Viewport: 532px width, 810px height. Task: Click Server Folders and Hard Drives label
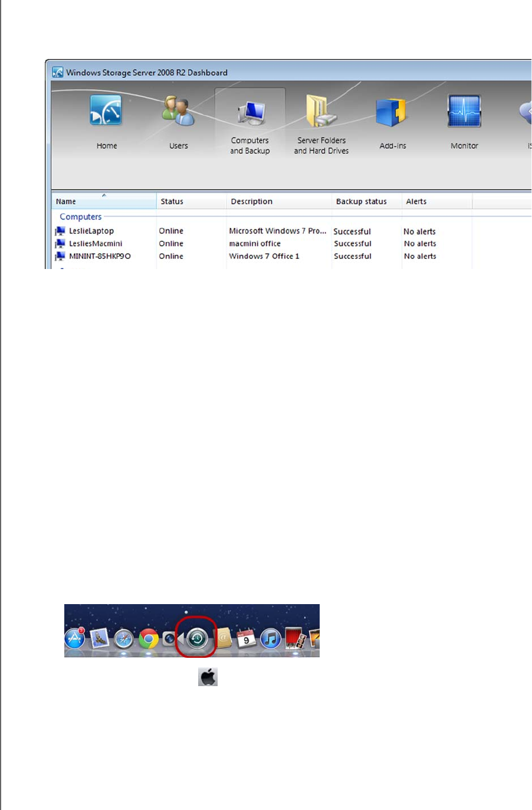(321, 146)
